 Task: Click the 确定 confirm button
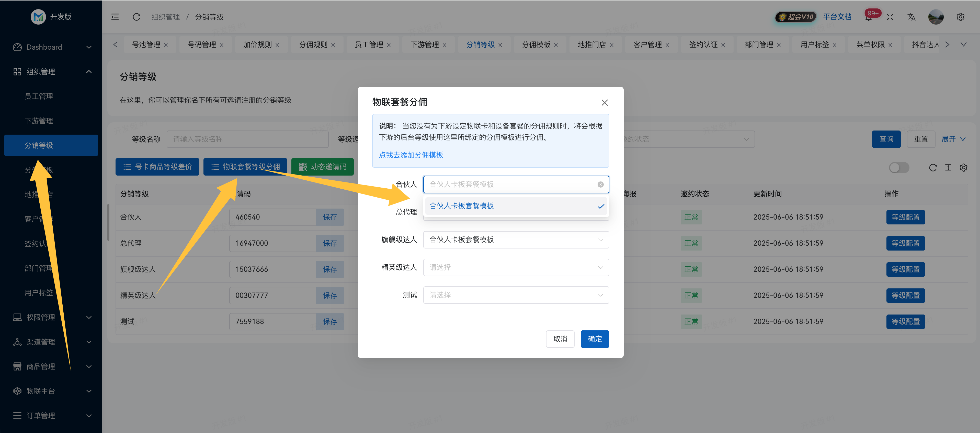(594, 339)
